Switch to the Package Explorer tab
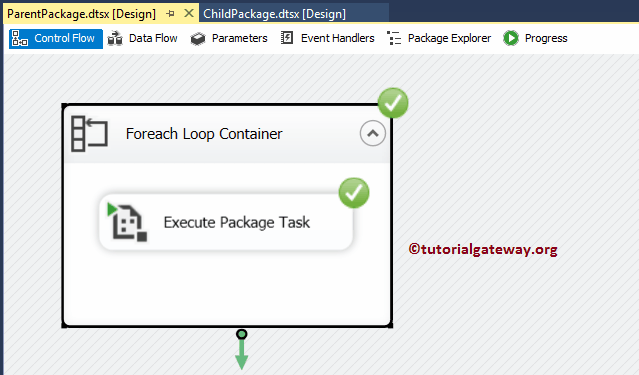 pos(439,38)
